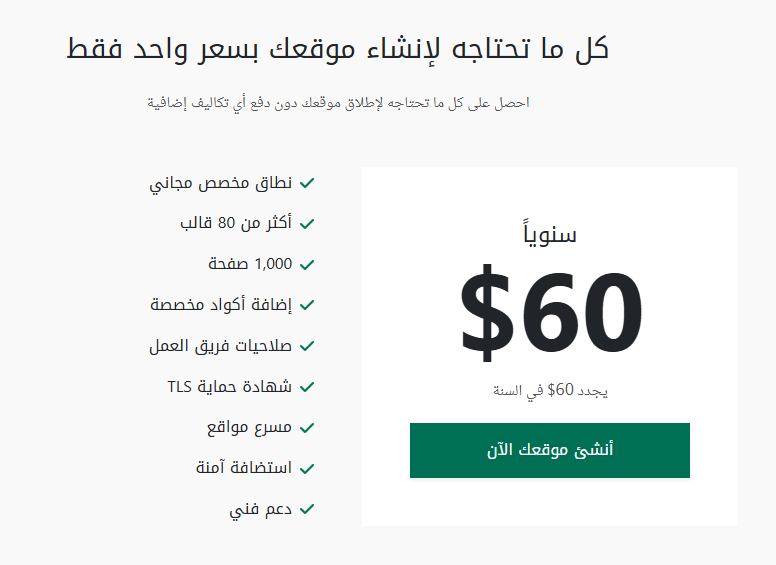Click the checkmark beside نطاق مخصص مجاني

tap(307, 183)
